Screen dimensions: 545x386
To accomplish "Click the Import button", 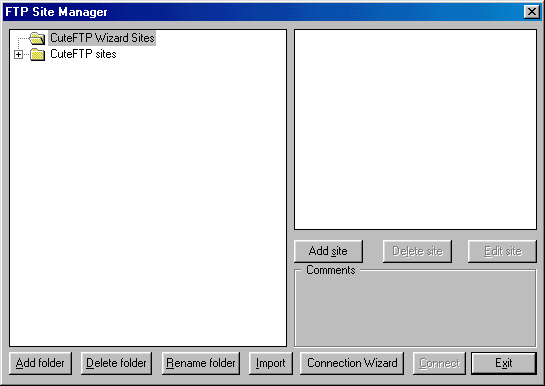I will click(x=270, y=363).
